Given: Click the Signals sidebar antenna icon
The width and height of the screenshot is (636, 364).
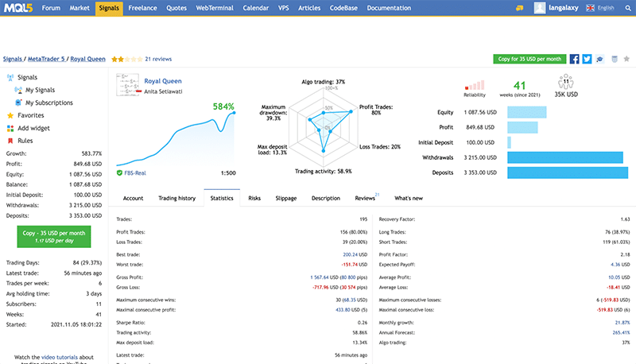Looking at the screenshot, I should (x=10, y=77).
